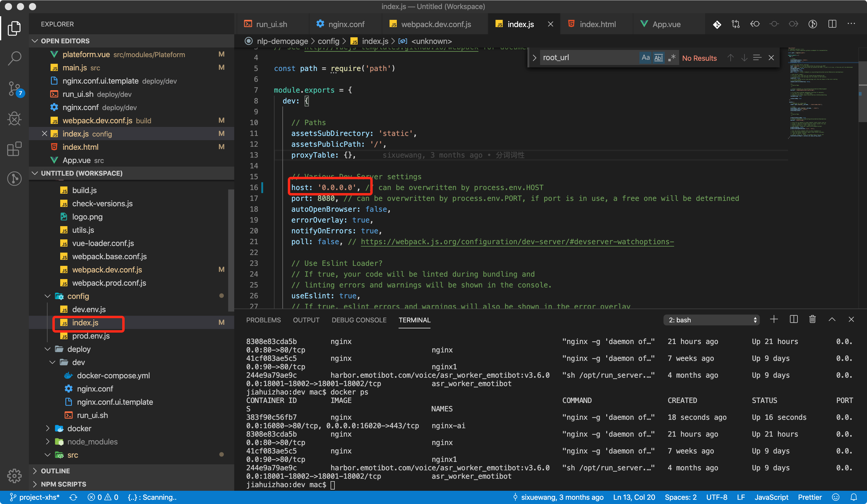
Task: Toggle Use Regular Expression in find
Action: tap(672, 58)
